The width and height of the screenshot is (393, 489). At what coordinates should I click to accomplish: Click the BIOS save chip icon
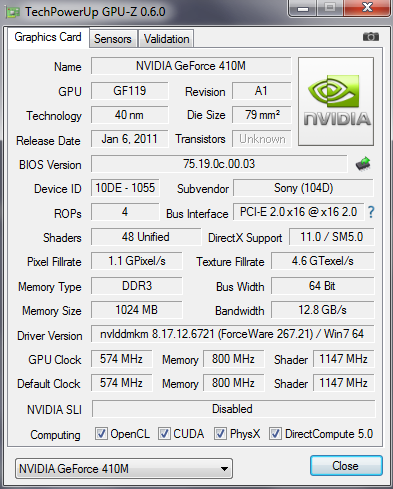click(x=363, y=164)
